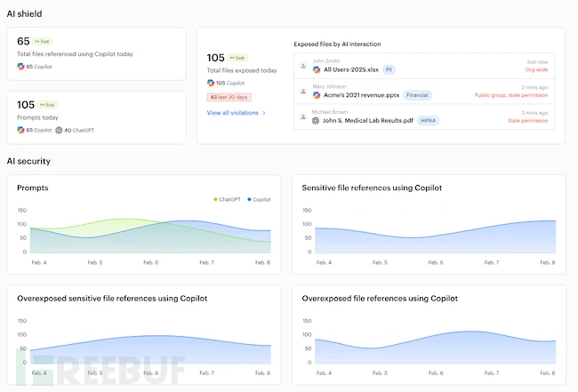Click chevron arrow next to View all violations
578x392 pixels.
click(x=264, y=113)
